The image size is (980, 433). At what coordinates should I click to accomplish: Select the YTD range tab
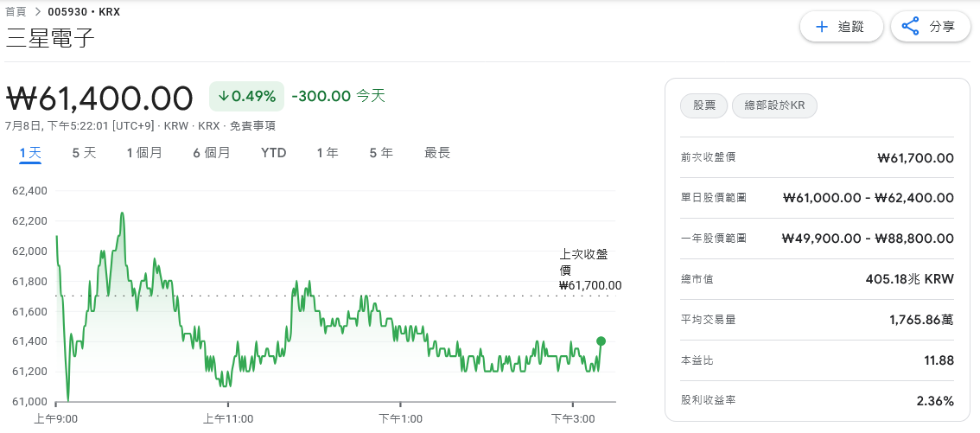[x=274, y=153]
